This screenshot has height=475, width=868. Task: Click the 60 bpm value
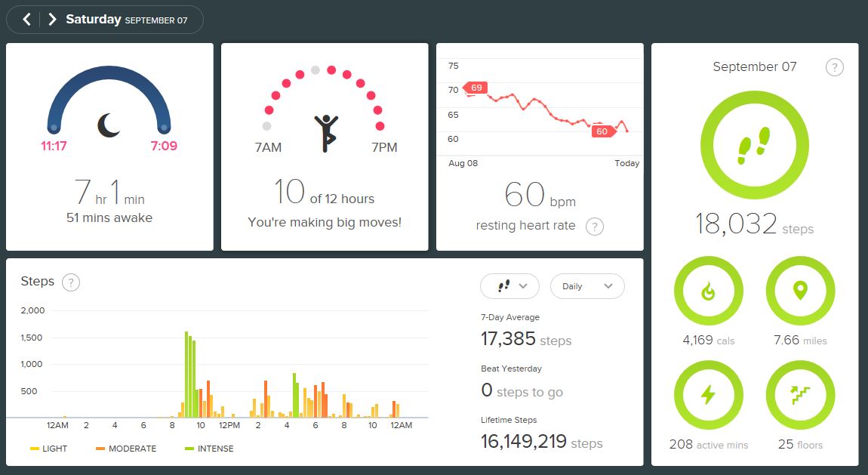[540, 195]
